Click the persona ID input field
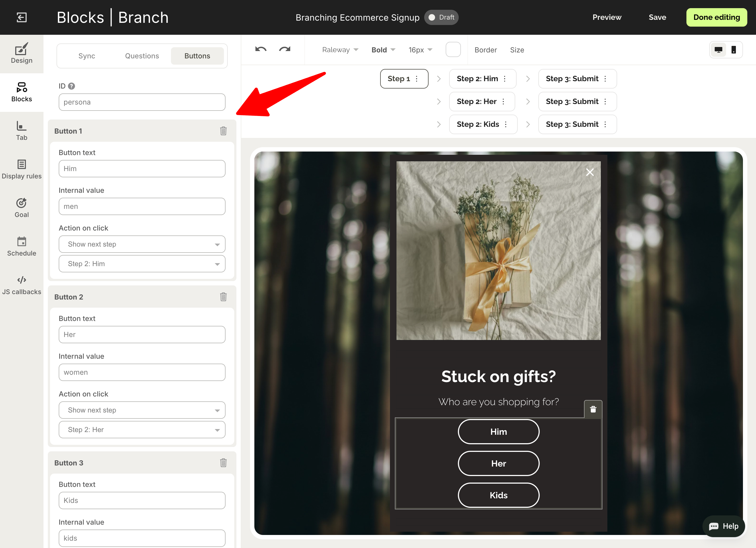Image resolution: width=756 pixels, height=548 pixels. point(142,102)
